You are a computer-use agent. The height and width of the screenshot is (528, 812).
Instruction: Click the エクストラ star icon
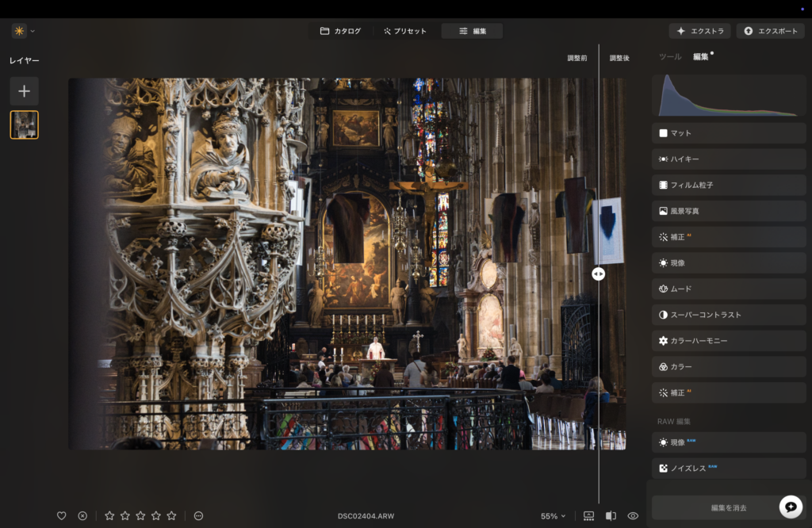(x=680, y=31)
